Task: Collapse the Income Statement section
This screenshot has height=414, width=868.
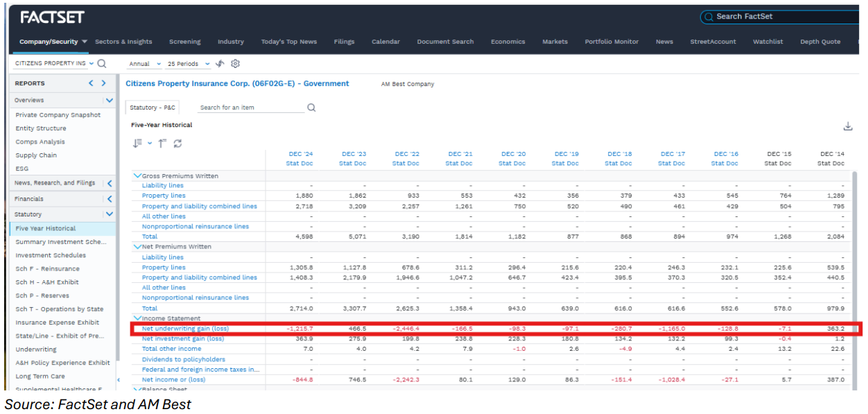Action: [137, 318]
